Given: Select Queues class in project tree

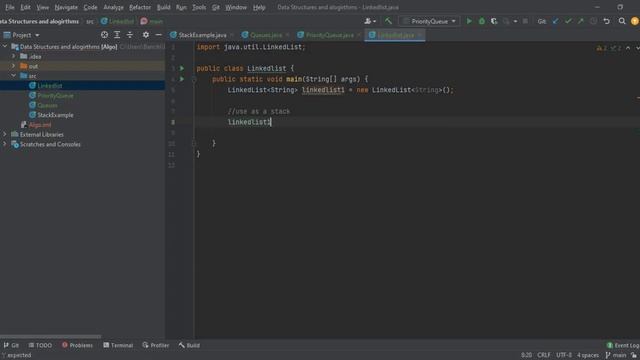Looking at the screenshot, I should pyautogui.click(x=47, y=105).
